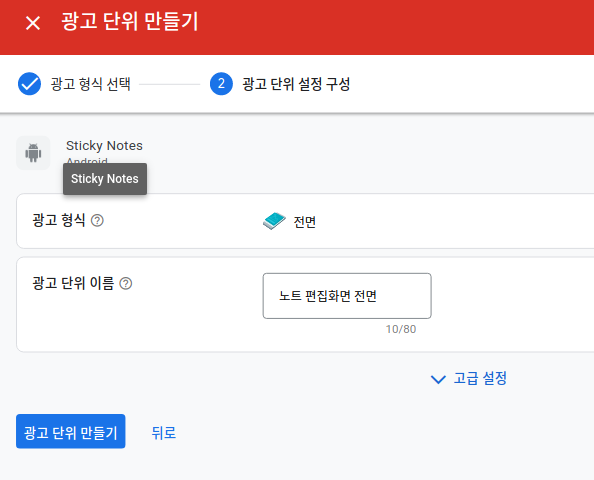Go to 광고 형식 선택 step label
This screenshot has width=594, height=480.
(91, 84)
